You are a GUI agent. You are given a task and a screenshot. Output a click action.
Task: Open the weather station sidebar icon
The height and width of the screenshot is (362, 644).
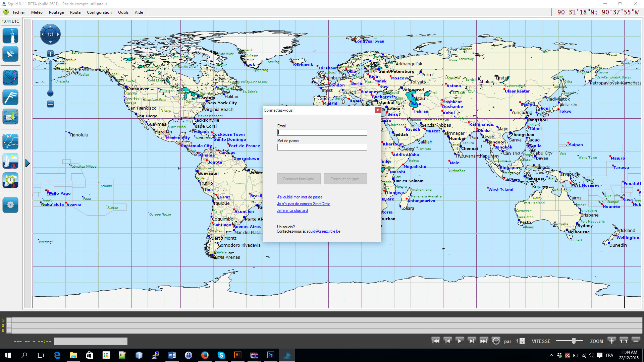point(10,36)
